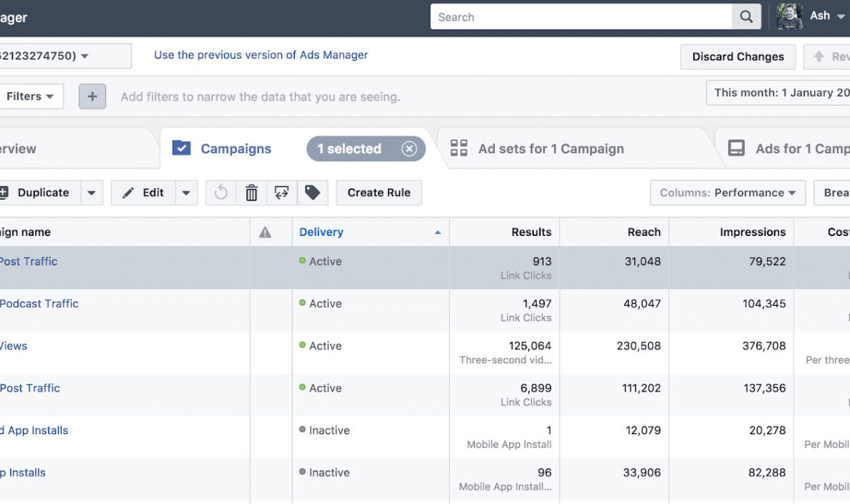Open the Filters dropdown
The image size is (850, 504).
tap(30, 97)
